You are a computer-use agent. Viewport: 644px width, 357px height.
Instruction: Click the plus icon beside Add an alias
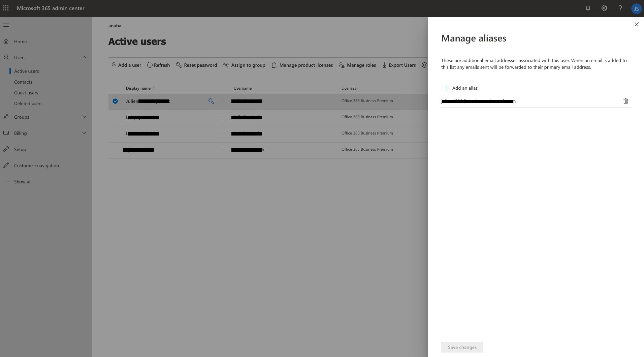pyautogui.click(x=447, y=88)
